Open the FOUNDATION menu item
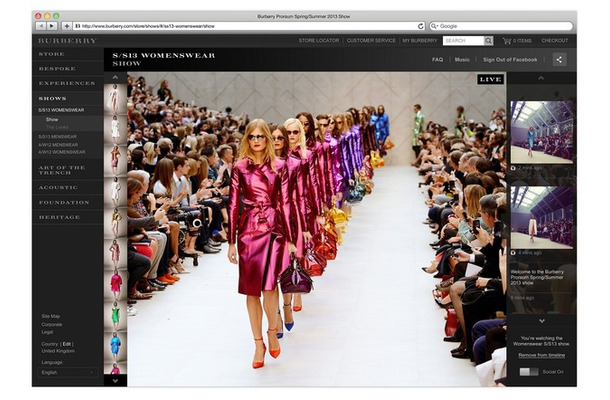610x400 pixels. [x=64, y=202]
